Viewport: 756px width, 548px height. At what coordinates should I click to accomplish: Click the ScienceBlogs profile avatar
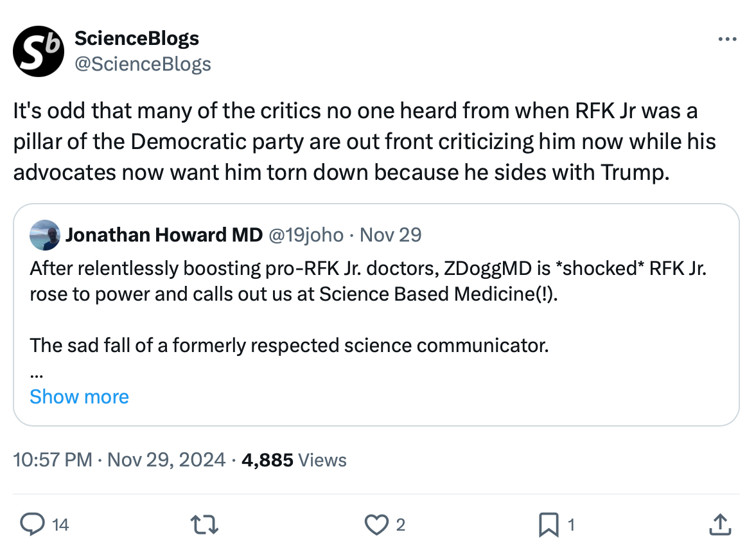[39, 51]
